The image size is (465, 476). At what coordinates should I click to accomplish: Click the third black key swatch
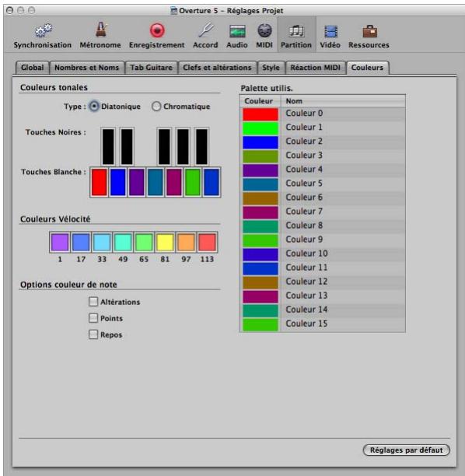(164, 147)
